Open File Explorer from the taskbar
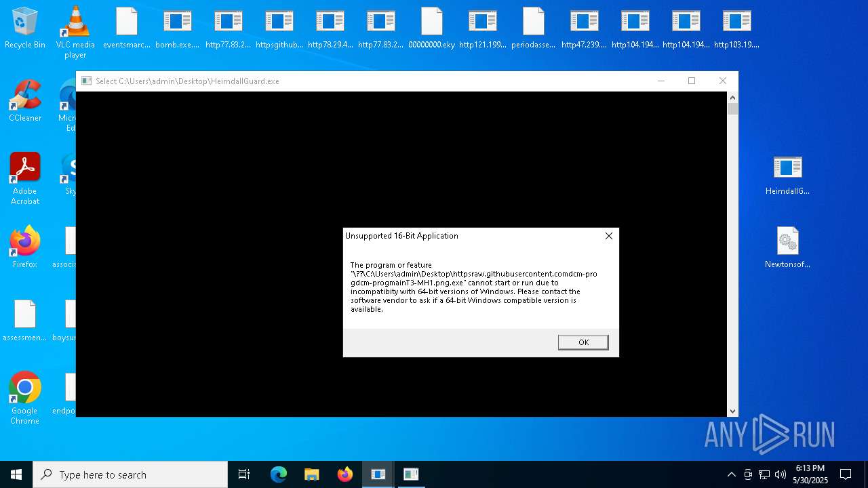868x488 pixels. click(x=312, y=474)
